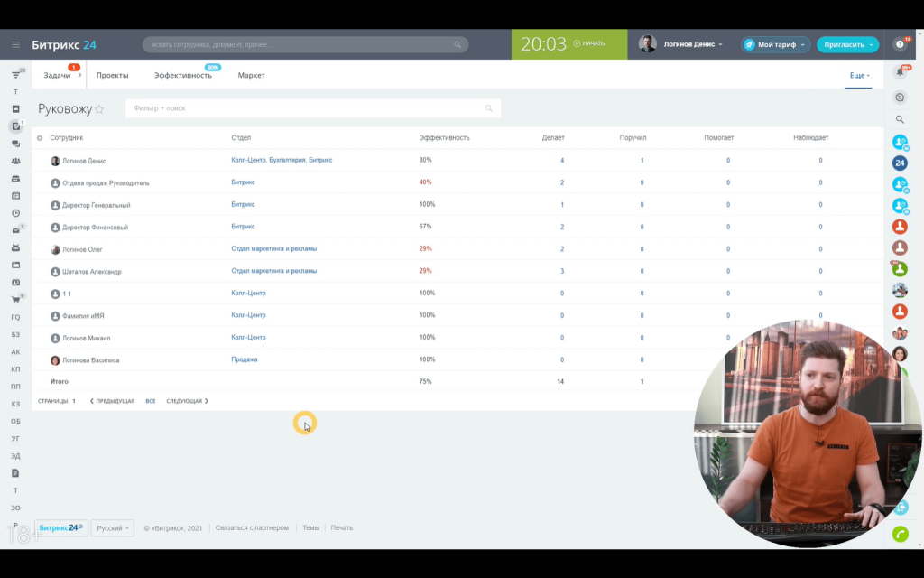
Task: Open employee Директор Финансовый row
Action: [96, 228]
